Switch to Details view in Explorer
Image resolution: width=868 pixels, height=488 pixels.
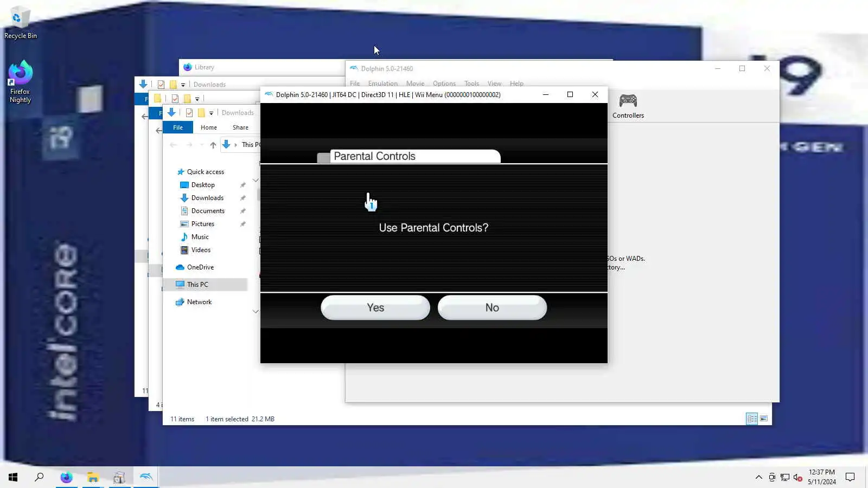pos(752,419)
